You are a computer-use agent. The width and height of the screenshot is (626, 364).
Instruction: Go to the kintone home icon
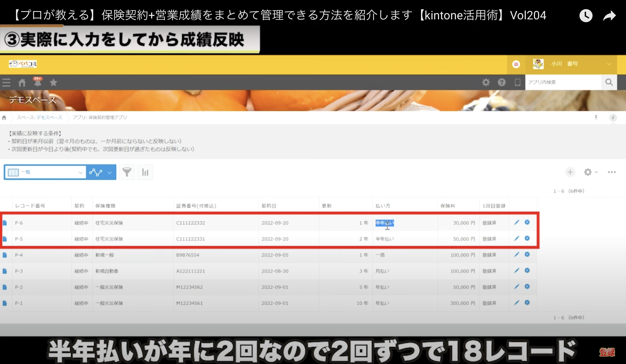pos(22,82)
